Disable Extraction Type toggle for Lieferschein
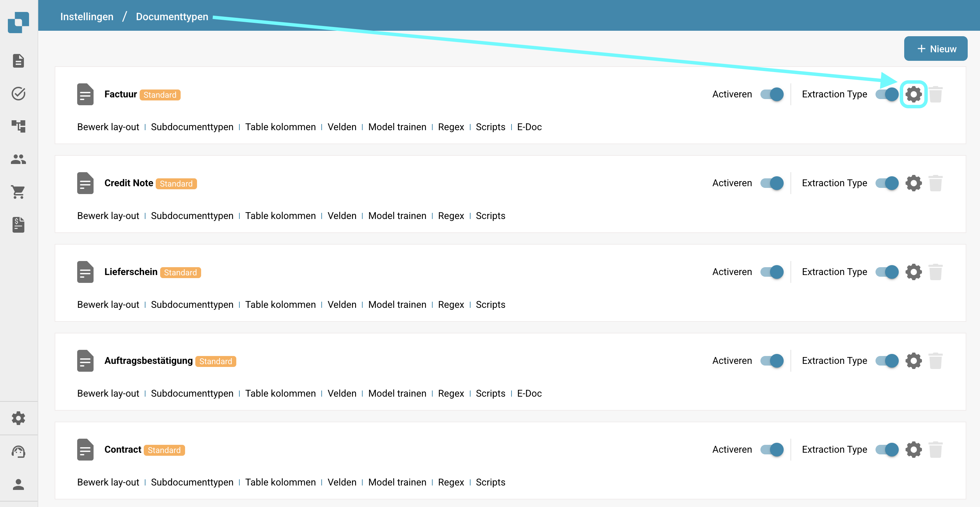Viewport: 980px width, 507px height. click(x=887, y=272)
